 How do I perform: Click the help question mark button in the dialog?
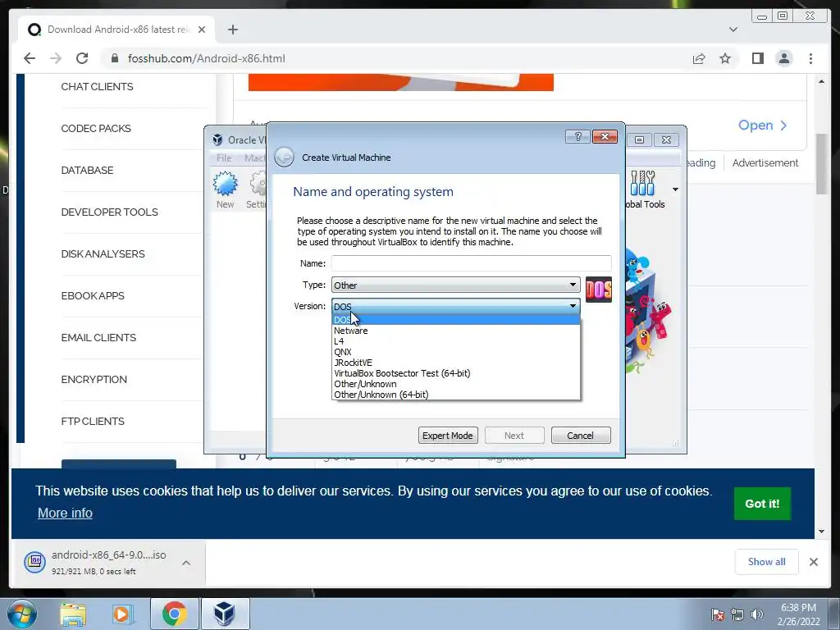click(577, 137)
